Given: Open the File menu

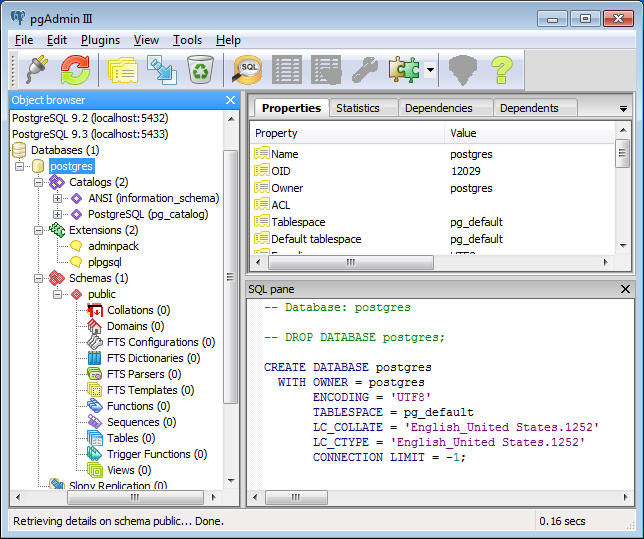Looking at the screenshot, I should coord(24,40).
